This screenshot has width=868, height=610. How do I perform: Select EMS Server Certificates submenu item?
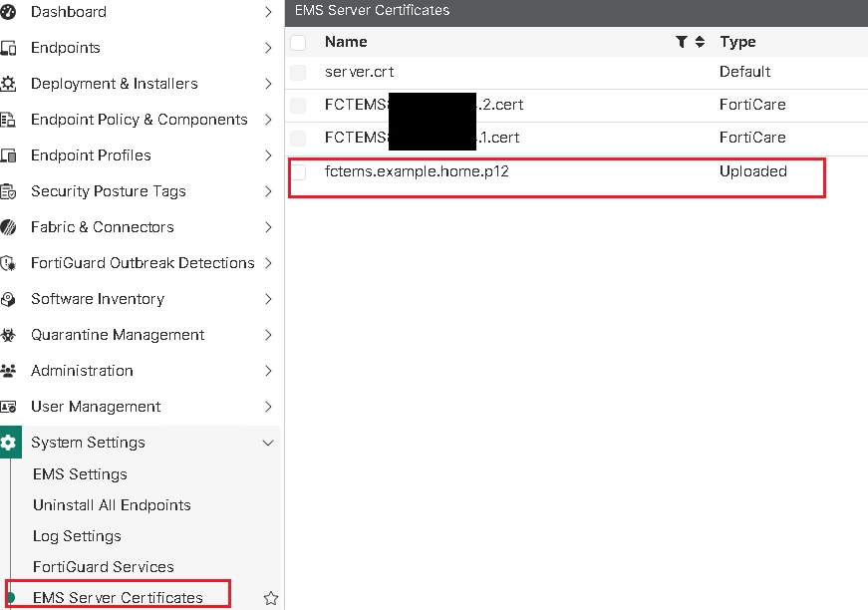pyautogui.click(x=118, y=598)
